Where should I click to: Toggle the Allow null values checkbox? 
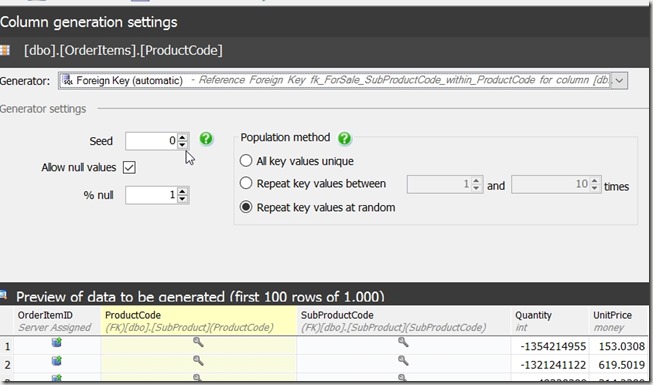pos(129,168)
